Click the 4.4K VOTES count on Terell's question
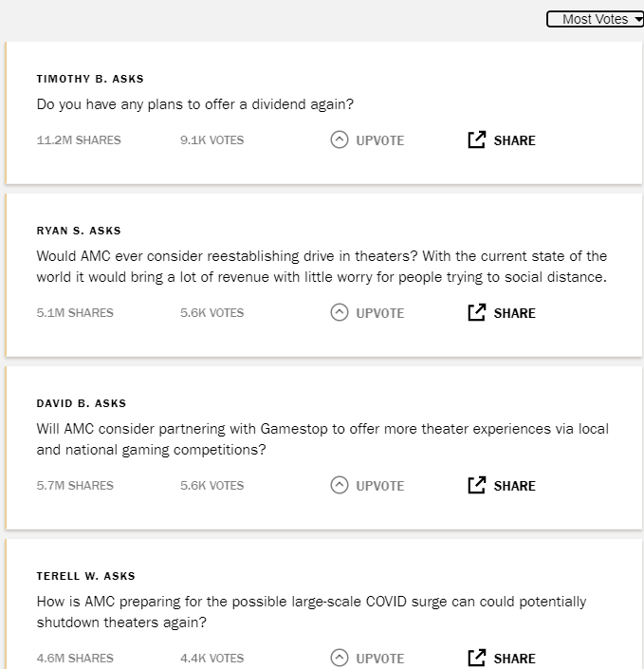Image resolution: width=644 pixels, height=669 pixels. tap(212, 659)
